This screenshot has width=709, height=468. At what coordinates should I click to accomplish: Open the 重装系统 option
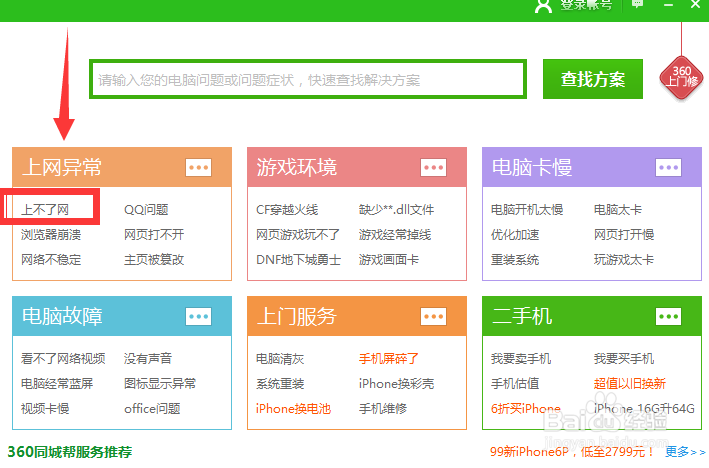pos(515,260)
